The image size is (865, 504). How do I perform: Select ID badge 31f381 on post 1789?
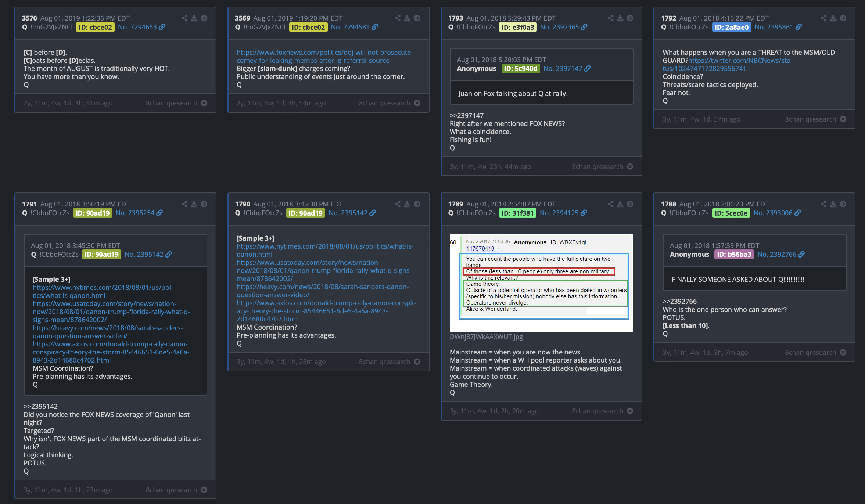click(517, 213)
